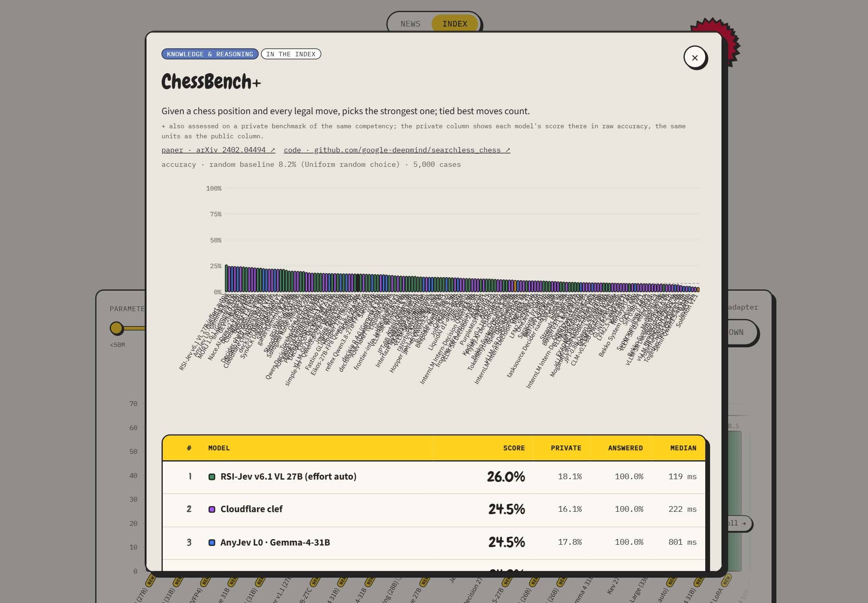Viewport: 868px width, 603px height.
Task: Open the AnyJev L0 · Gemma-4-31B row
Action: [434, 543]
